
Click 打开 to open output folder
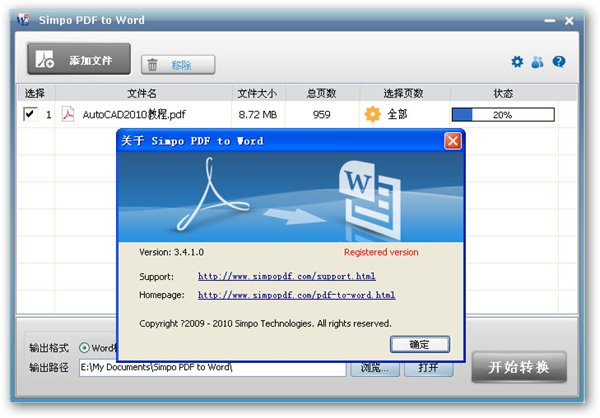(x=429, y=368)
